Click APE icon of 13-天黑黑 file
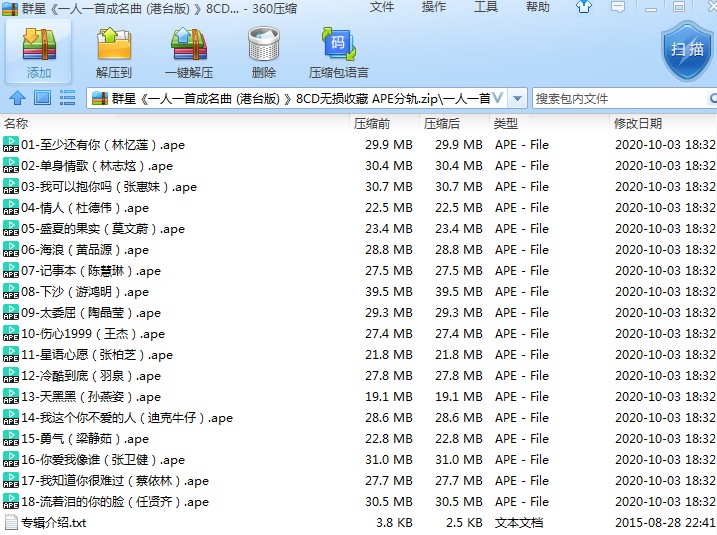Viewport: 717px width, 535px height. click(11, 397)
